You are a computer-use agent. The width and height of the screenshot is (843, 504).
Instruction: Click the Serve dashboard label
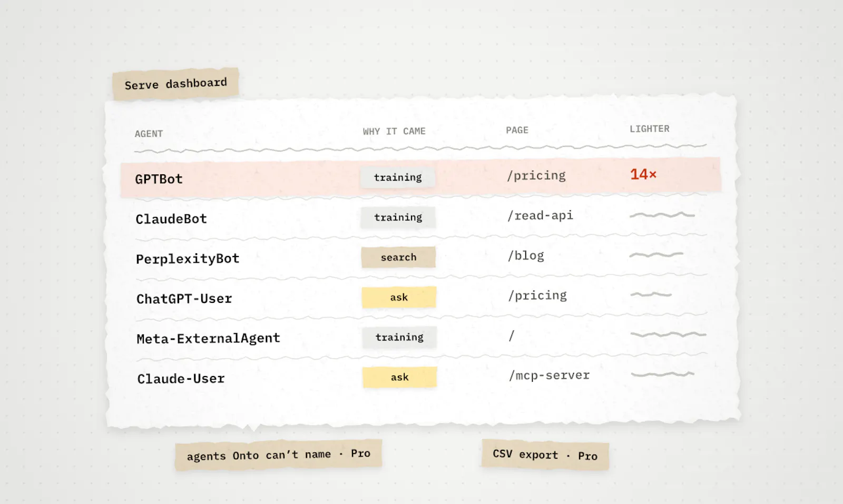click(x=175, y=84)
